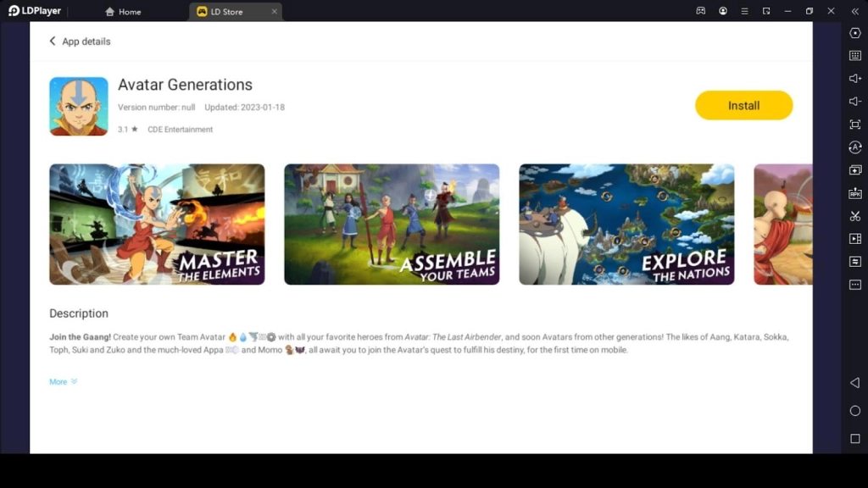
Task: Open the gamepad settings icon in title bar
Action: 701,11
